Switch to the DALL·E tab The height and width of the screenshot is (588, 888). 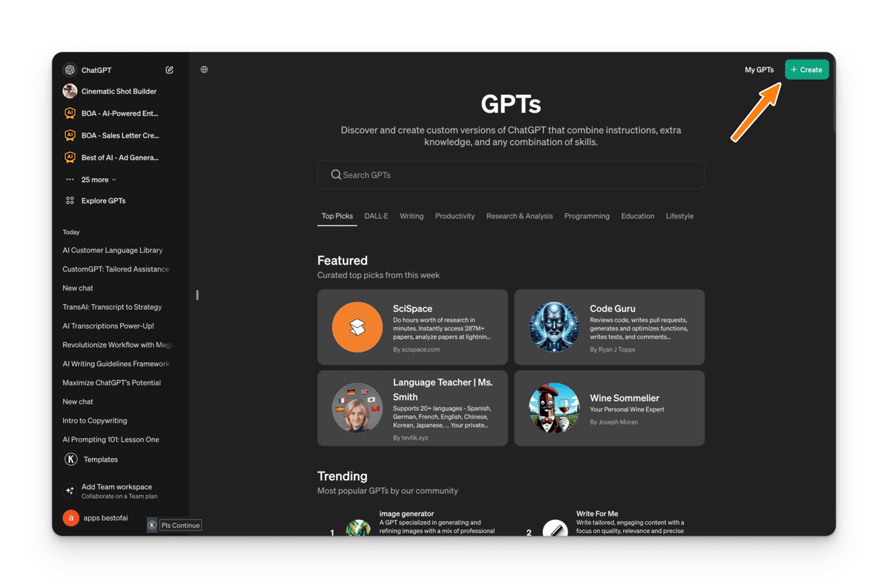377,216
